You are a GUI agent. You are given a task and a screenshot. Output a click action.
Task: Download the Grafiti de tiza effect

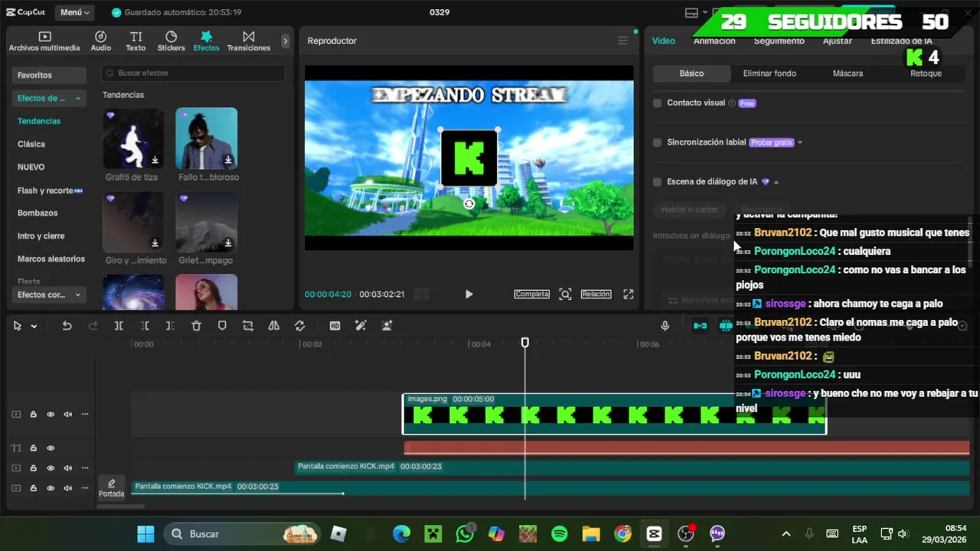pos(155,160)
